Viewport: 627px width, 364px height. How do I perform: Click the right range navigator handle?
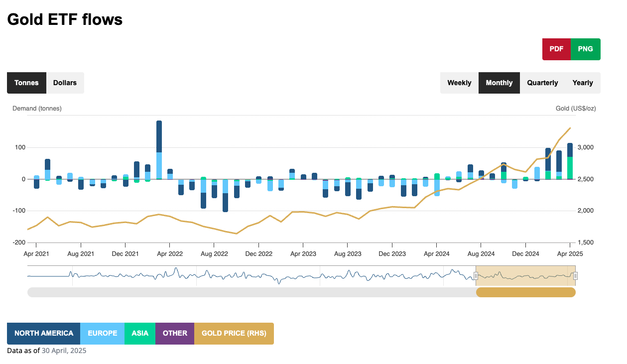pos(575,276)
